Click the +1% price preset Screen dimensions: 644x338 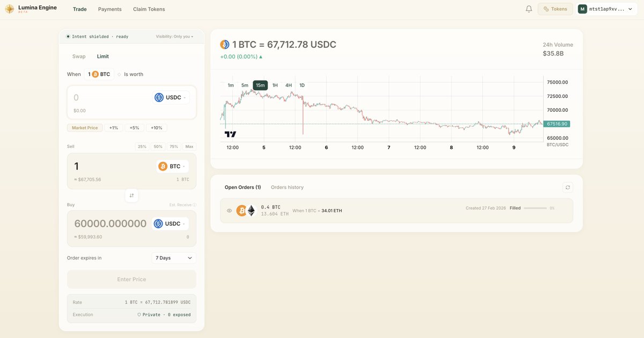(114, 128)
